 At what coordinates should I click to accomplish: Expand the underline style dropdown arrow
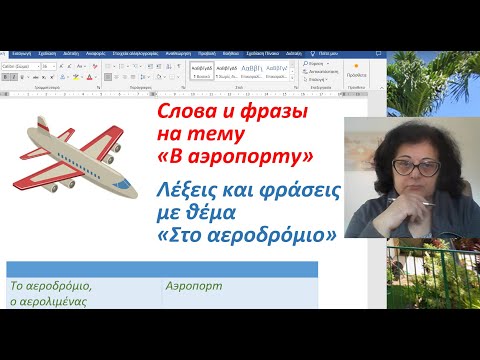pos(28,77)
